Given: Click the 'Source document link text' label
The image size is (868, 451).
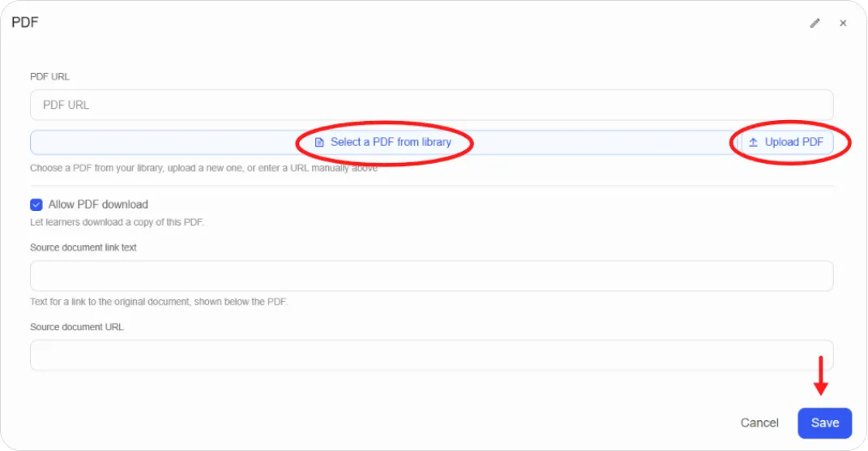Looking at the screenshot, I should (x=83, y=247).
